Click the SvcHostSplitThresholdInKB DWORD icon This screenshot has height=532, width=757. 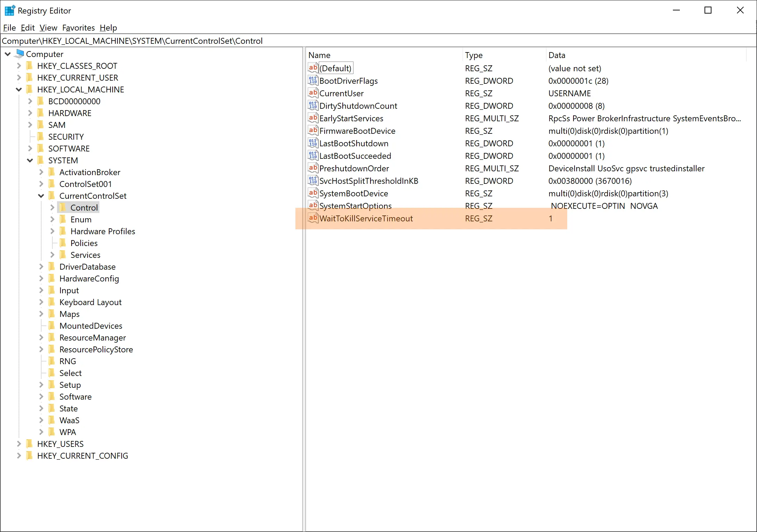click(313, 181)
